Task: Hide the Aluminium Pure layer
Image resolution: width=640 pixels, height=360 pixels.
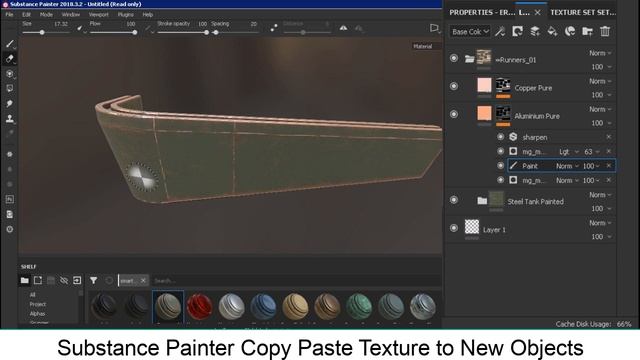Action: click(x=453, y=114)
